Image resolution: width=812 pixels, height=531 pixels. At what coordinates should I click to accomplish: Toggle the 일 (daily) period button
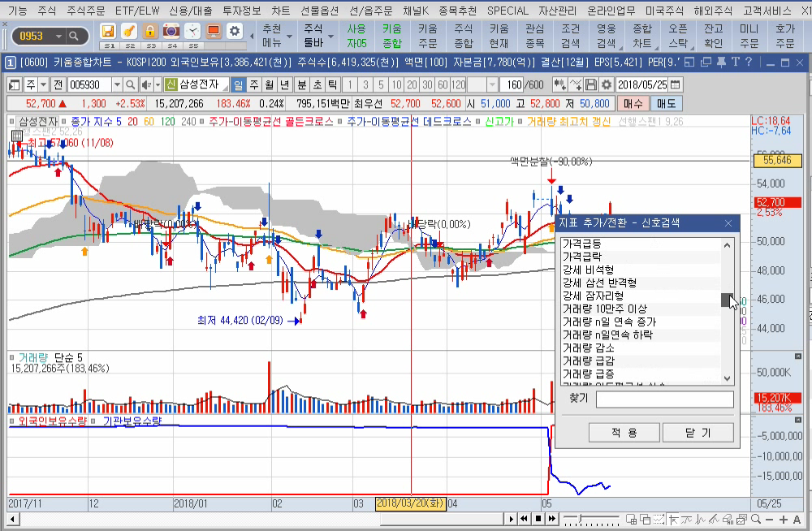point(239,84)
